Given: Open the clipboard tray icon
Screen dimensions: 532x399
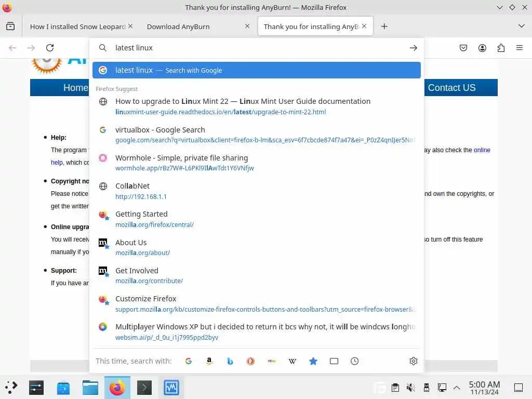Looking at the screenshot, I should (x=395, y=387).
